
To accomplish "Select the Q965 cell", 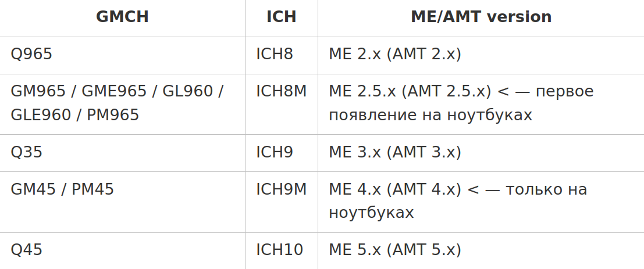I will point(122,54).
